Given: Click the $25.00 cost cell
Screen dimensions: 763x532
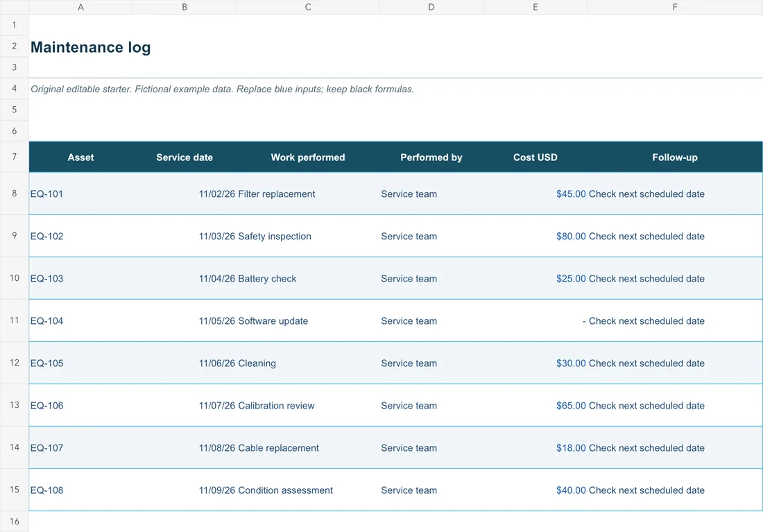Looking at the screenshot, I should point(535,278).
